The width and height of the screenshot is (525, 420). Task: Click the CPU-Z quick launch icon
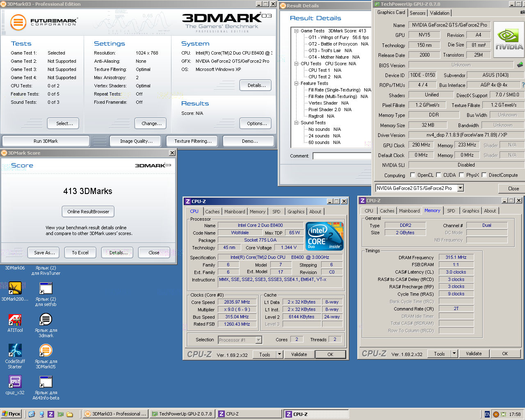pyautogui.click(x=51, y=414)
